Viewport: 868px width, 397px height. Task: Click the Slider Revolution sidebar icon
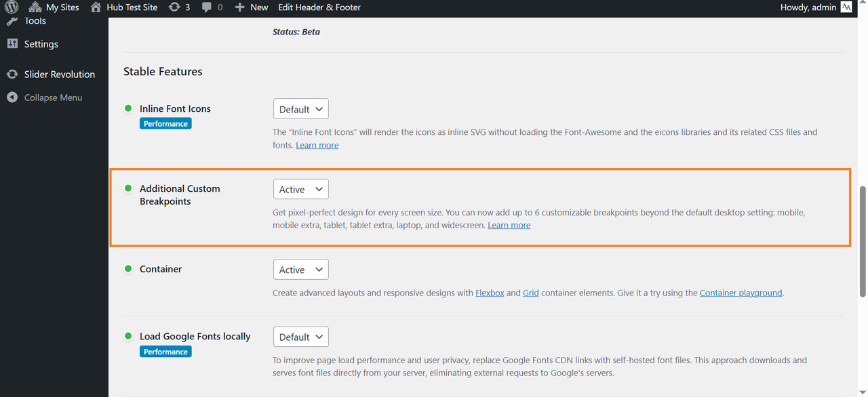pyautogui.click(x=12, y=75)
